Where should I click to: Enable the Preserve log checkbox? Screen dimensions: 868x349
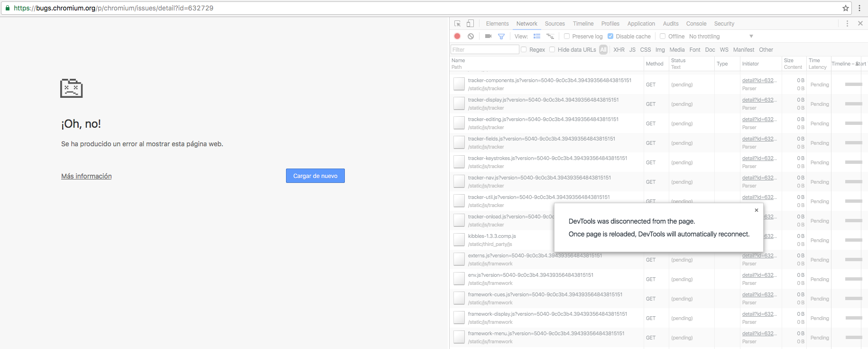pyautogui.click(x=567, y=36)
